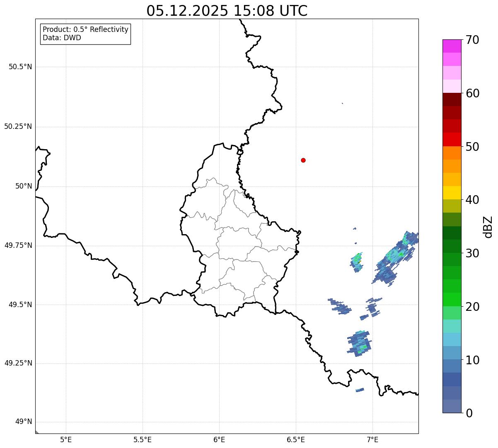Click the 49.25°N latitude label
Image resolution: width=498 pixels, height=448 pixels.
[18, 363]
